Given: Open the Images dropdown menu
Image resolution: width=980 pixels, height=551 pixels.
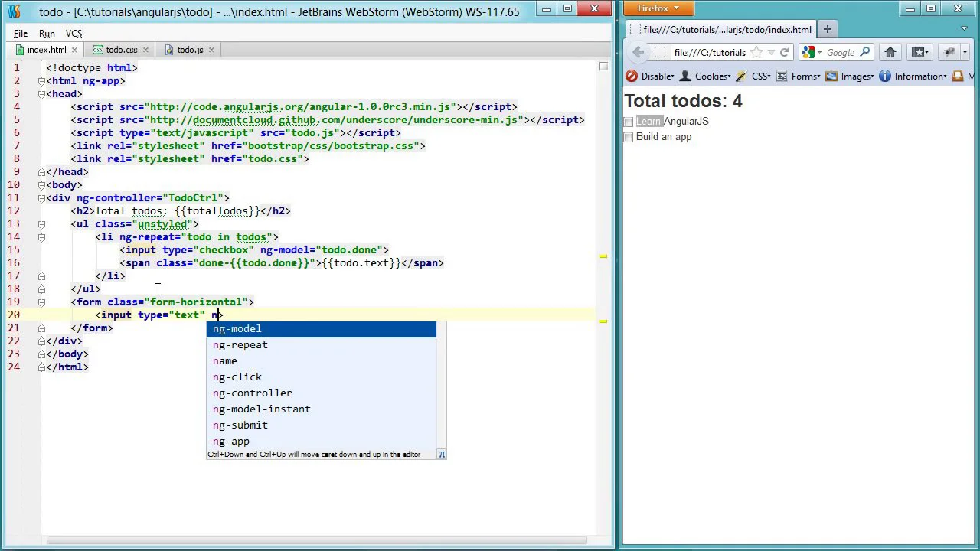Looking at the screenshot, I should point(850,76).
